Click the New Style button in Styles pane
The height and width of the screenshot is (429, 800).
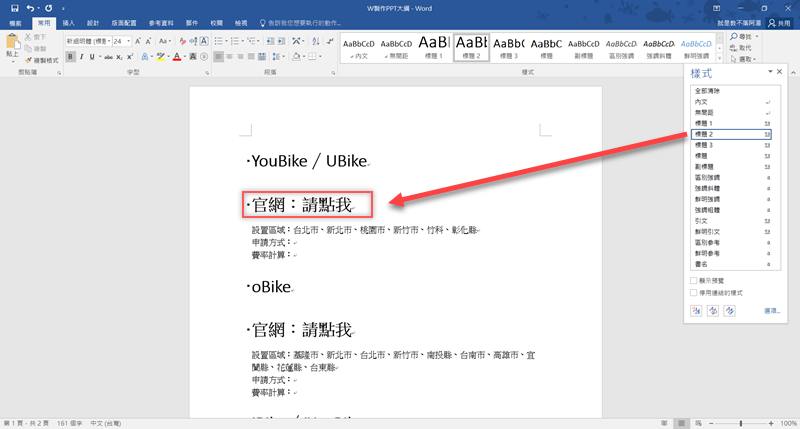tap(696, 311)
